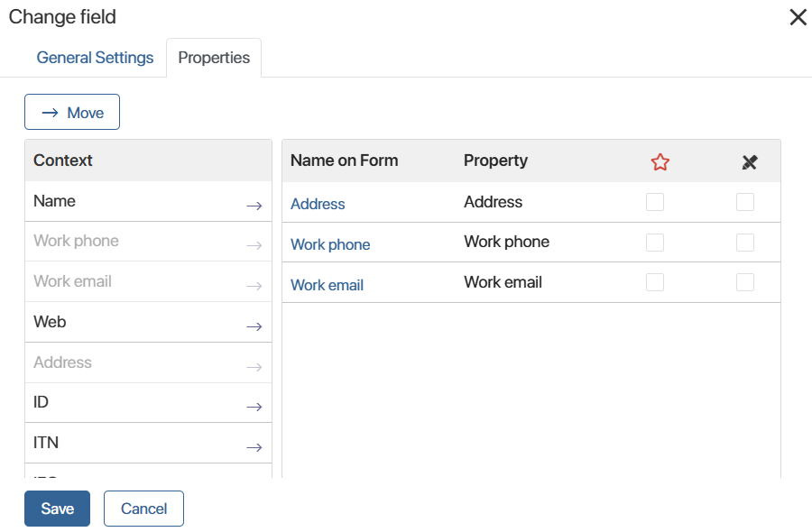
Task: Open the Work phone link in Name on Form
Action: (330, 244)
